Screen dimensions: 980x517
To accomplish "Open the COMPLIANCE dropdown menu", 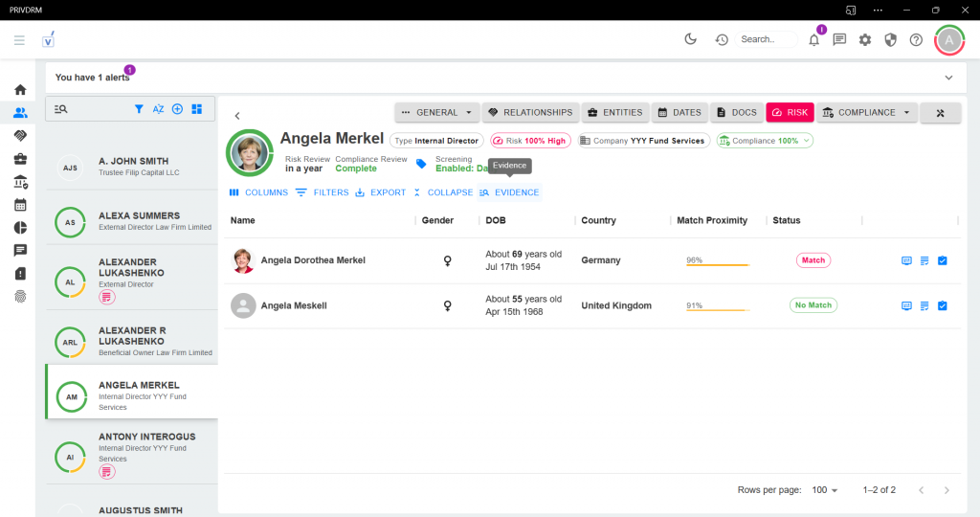I will click(868, 112).
